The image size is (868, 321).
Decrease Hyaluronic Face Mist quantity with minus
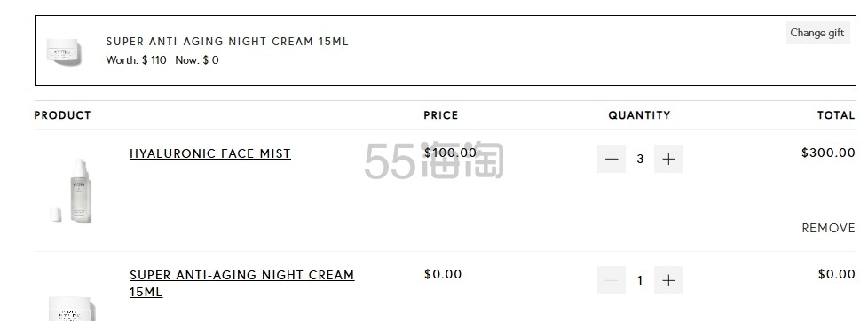612,159
